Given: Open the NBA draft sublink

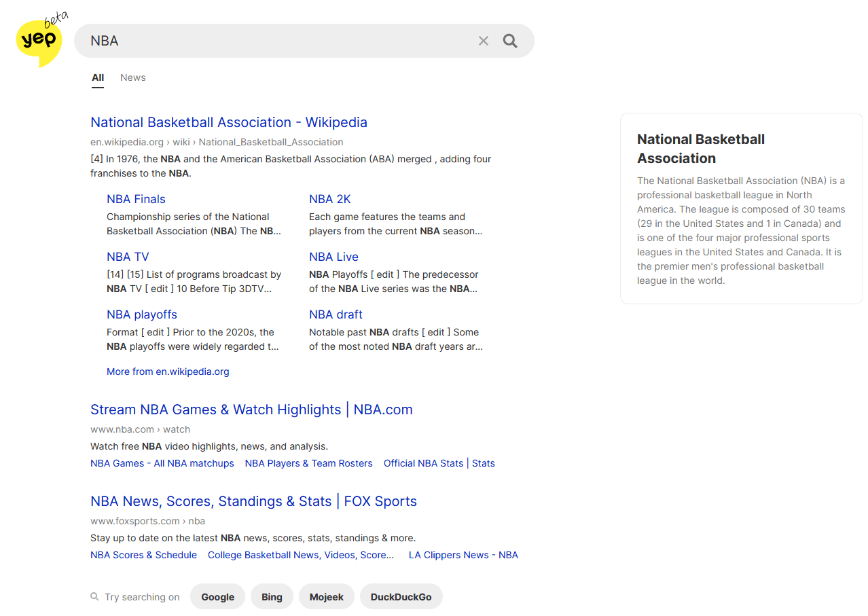Looking at the screenshot, I should tap(336, 314).
